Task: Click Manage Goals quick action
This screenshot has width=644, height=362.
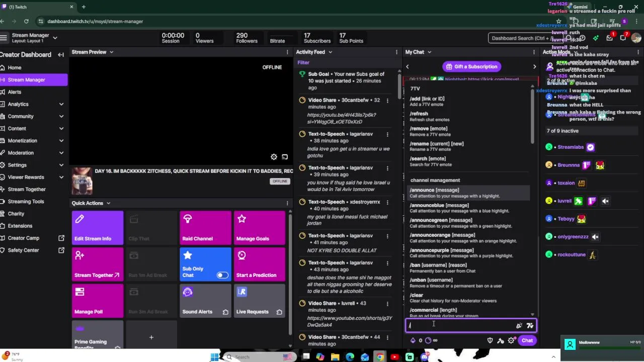Action: [259, 228]
